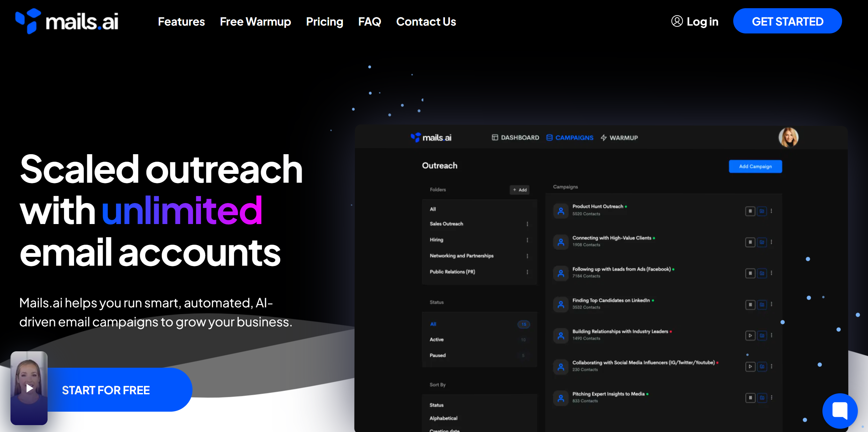Open Product Hunt Outreach campaign title
868x432 pixels.
pos(597,206)
